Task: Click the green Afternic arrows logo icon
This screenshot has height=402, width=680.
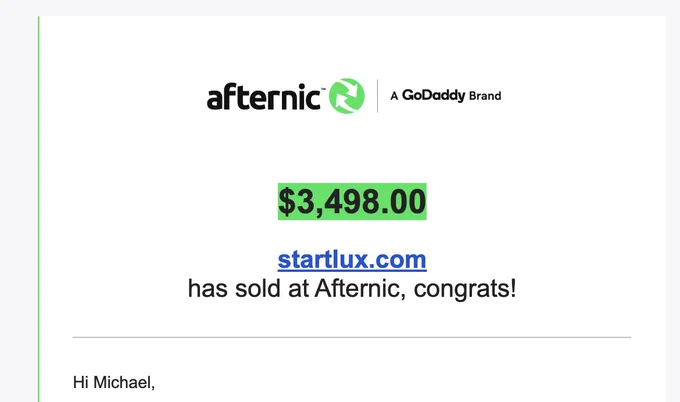Action: [347, 96]
